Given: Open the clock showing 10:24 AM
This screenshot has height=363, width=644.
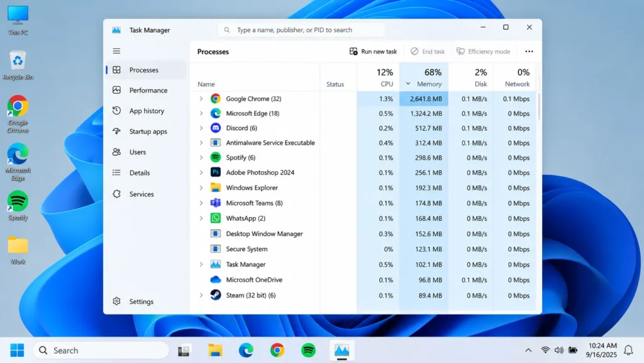Looking at the screenshot, I should click(602, 350).
